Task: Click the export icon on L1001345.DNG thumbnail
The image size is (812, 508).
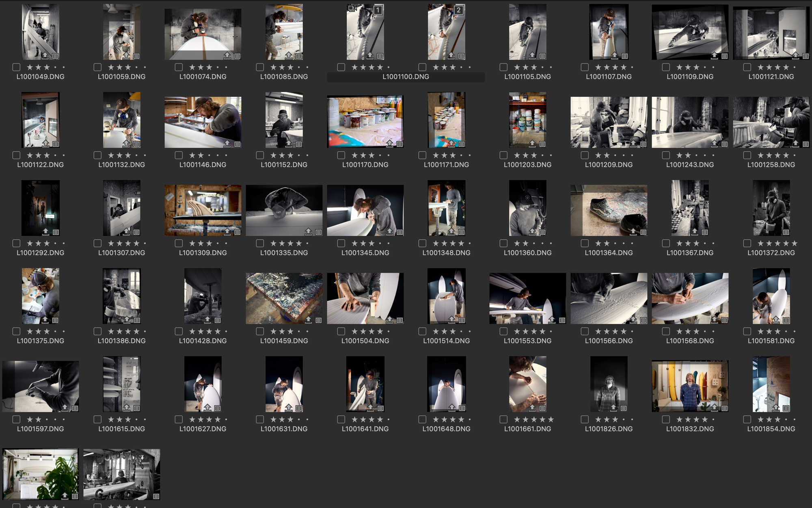Action: tap(390, 232)
